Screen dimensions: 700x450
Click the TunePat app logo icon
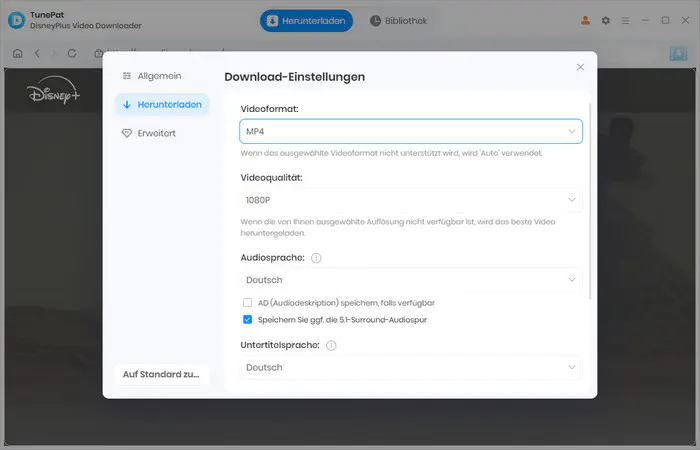pyautogui.click(x=17, y=20)
